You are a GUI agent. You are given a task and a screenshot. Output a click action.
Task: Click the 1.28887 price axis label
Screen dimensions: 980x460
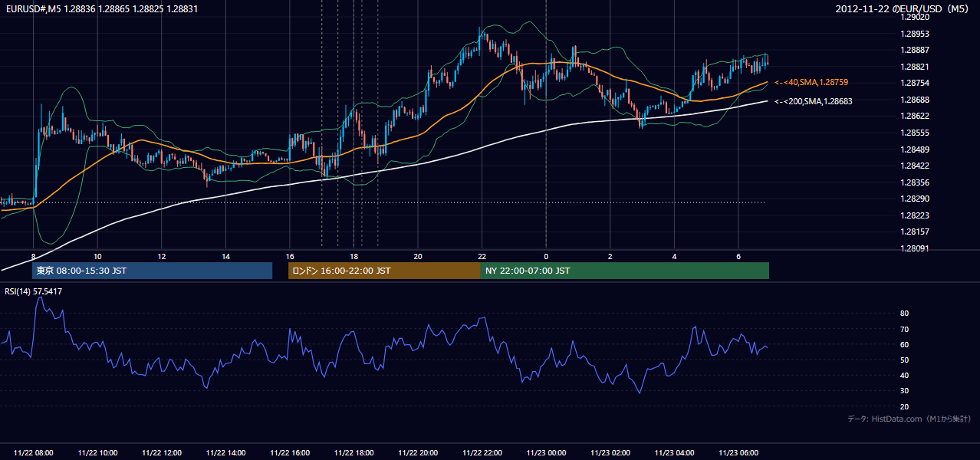(915, 50)
